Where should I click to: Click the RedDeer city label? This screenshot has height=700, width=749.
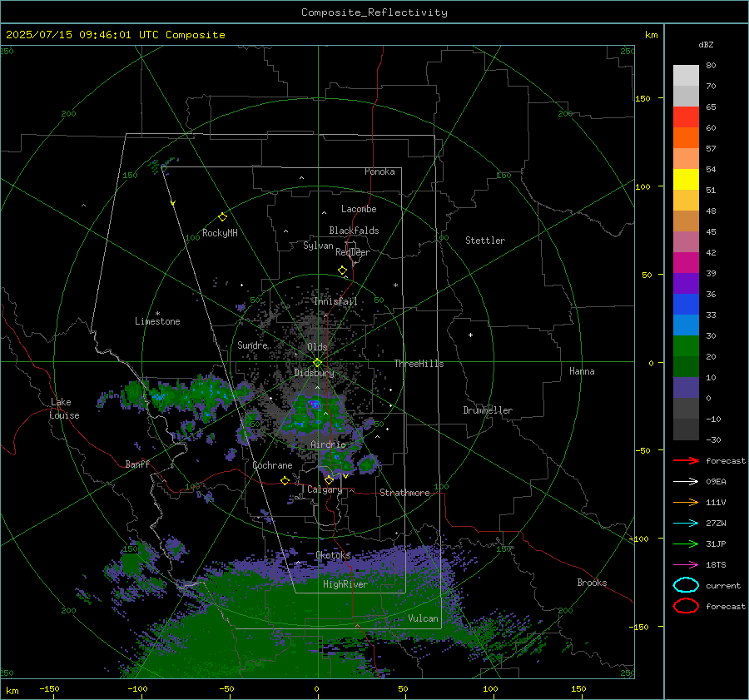[353, 252]
